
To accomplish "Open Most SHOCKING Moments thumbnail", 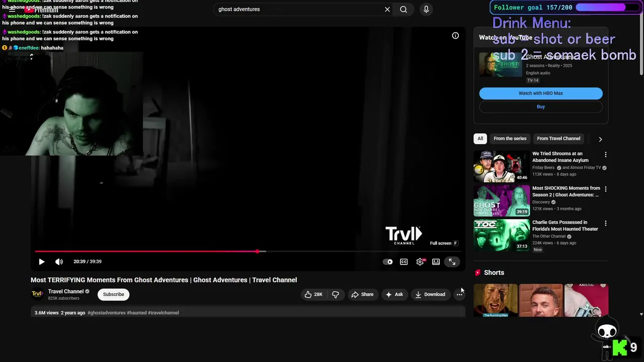I will click(x=502, y=200).
